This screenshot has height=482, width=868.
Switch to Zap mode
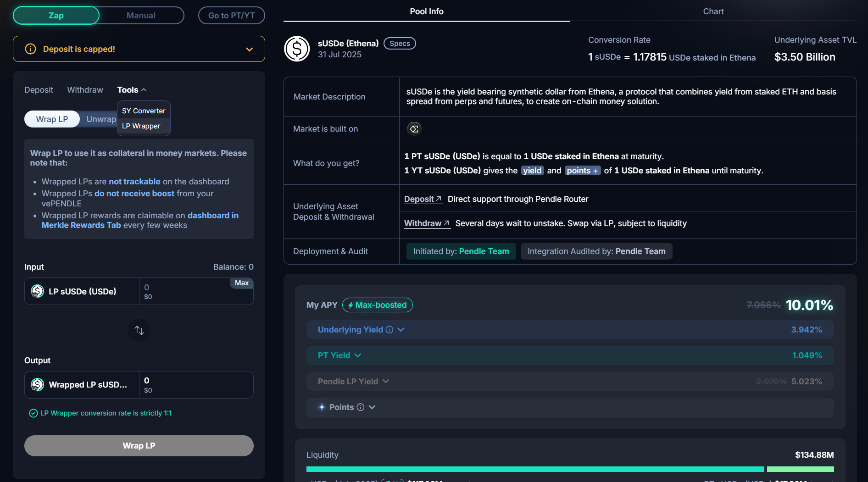(56, 16)
